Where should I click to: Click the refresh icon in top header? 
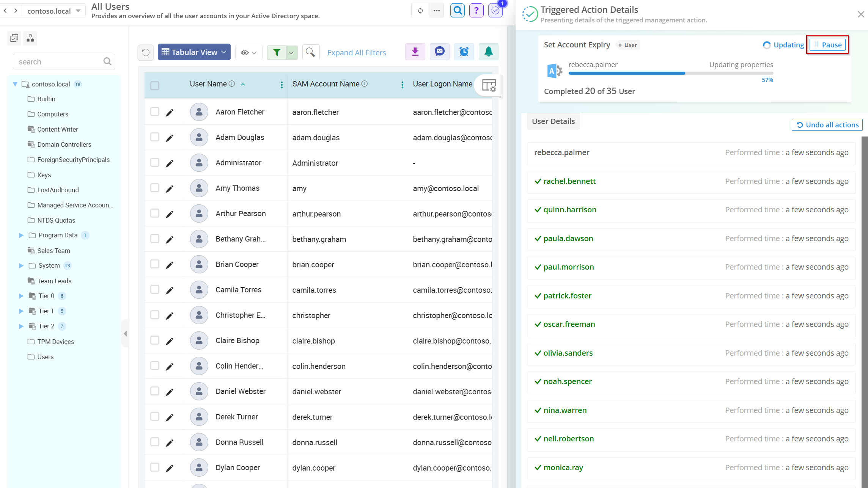420,11
